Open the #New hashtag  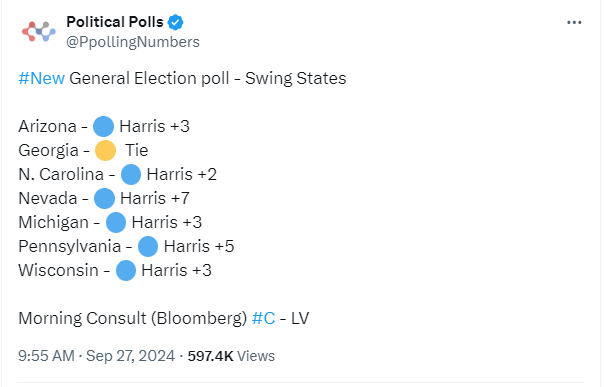click(x=42, y=78)
